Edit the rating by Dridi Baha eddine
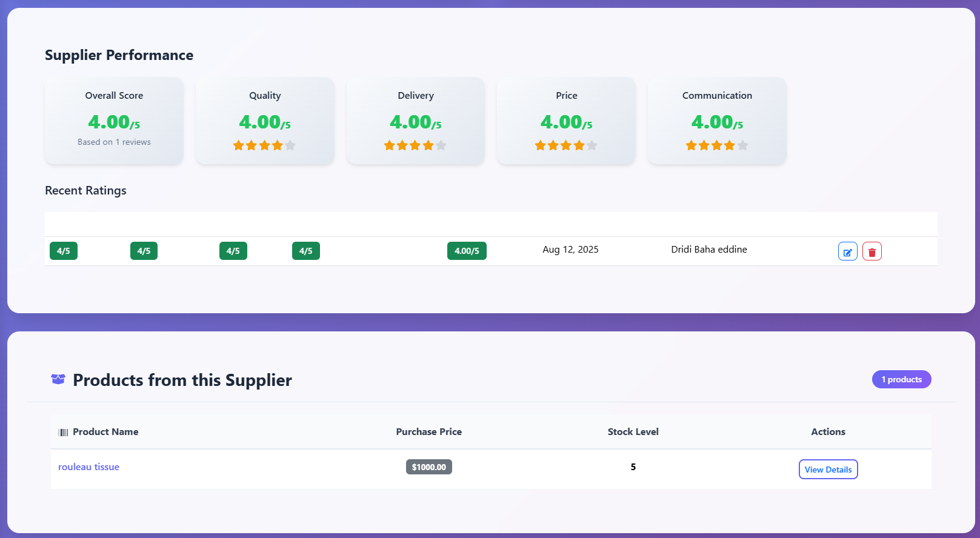980x538 pixels. click(847, 251)
